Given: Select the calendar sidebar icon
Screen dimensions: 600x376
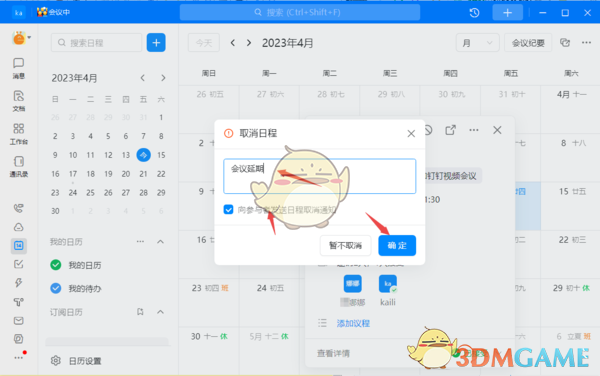Looking at the screenshot, I should pyautogui.click(x=18, y=246).
